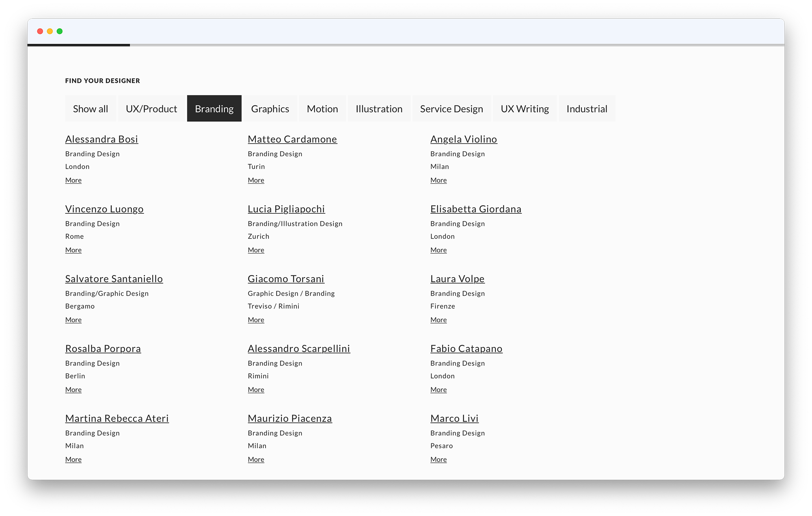This screenshot has width=812, height=516.
Task: Open Giacomo Torsani's profile
Action: [286, 279]
